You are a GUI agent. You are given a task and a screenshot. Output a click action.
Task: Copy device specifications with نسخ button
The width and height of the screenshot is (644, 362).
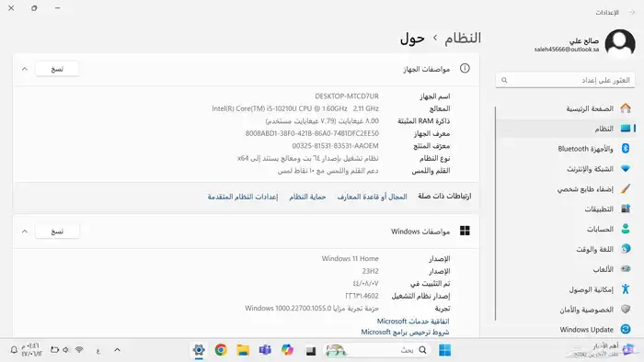point(57,69)
